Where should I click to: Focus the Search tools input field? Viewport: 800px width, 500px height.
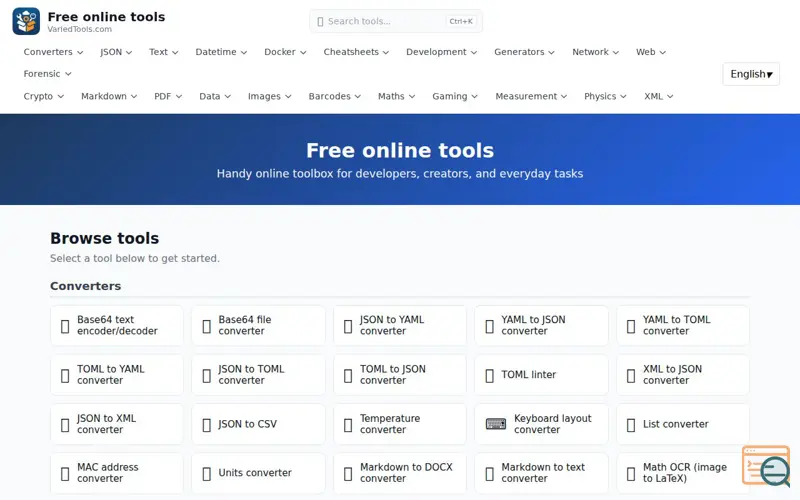396,21
